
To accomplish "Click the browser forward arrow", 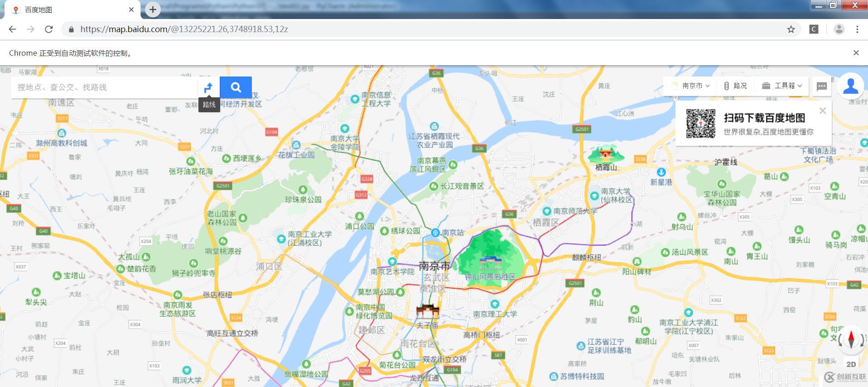I will click(x=30, y=29).
